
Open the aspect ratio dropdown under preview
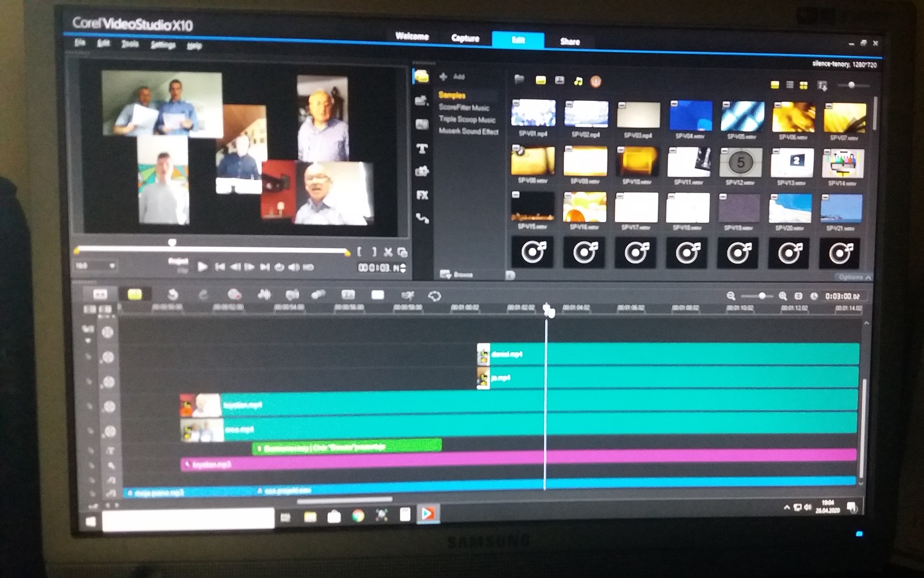pos(96,266)
